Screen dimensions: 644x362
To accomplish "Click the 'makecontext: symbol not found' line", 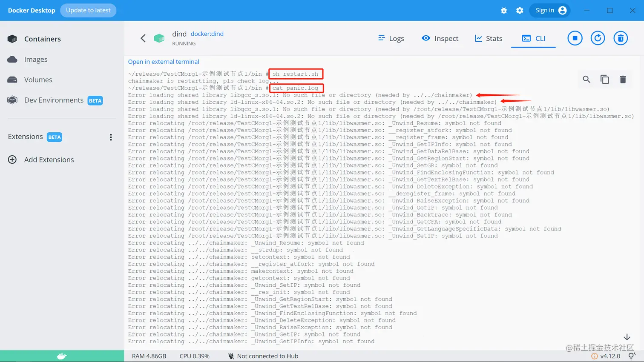I will [241, 271].
